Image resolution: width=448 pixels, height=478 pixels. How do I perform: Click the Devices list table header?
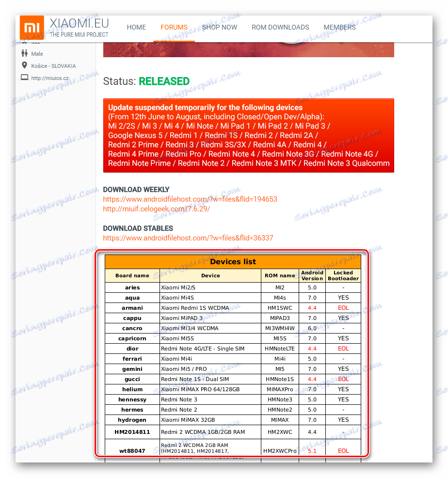tap(233, 262)
